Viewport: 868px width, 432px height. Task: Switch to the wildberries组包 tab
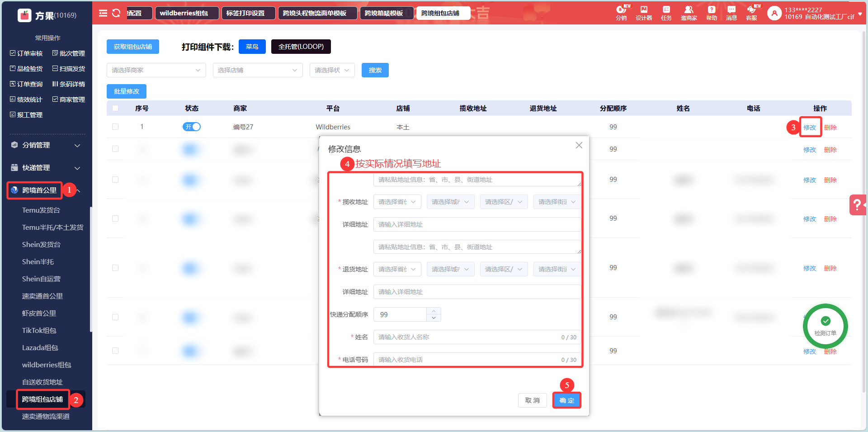pyautogui.click(x=187, y=13)
